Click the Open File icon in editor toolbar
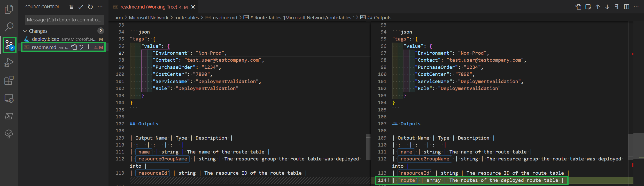This screenshot has height=186, width=644. (x=578, y=7)
